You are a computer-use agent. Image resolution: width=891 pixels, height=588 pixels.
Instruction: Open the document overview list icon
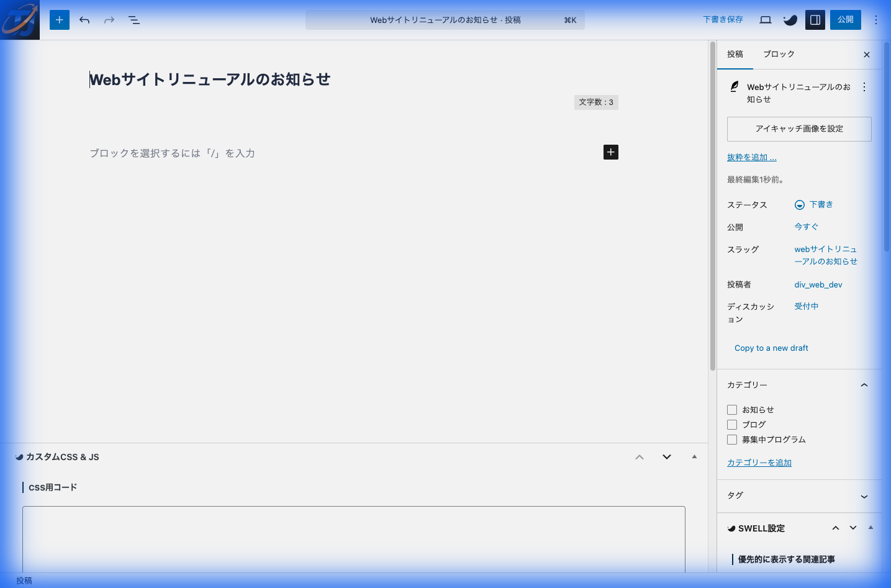[x=133, y=20]
